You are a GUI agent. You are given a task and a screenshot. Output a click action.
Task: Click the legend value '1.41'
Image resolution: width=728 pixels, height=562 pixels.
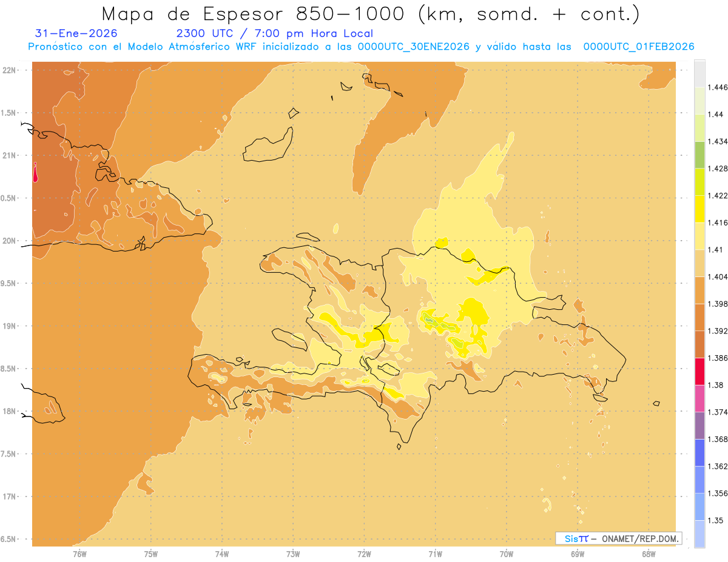click(716, 250)
